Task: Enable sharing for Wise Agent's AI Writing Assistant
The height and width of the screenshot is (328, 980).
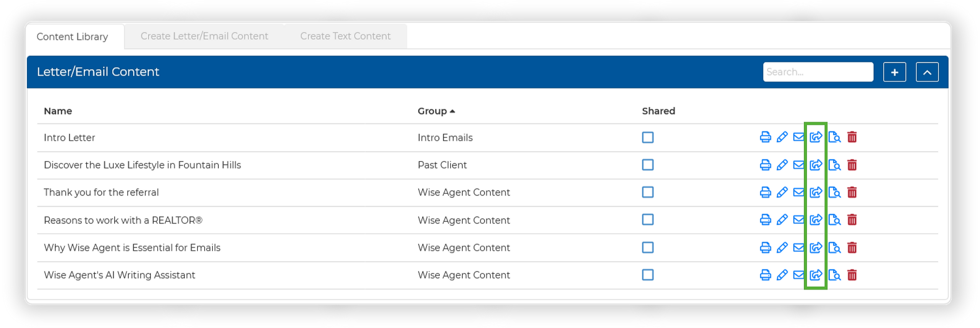Action: pos(648,275)
